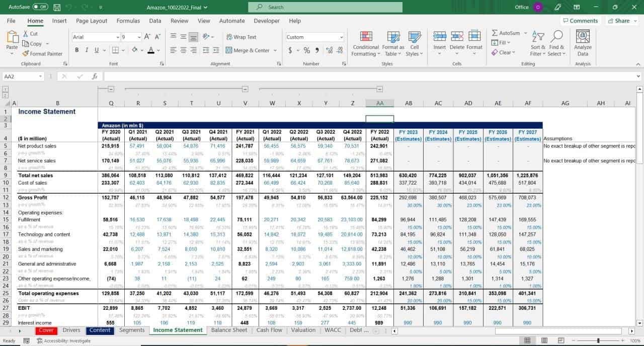
Task: Open the Data ribbon tab
Action: [x=155, y=21]
